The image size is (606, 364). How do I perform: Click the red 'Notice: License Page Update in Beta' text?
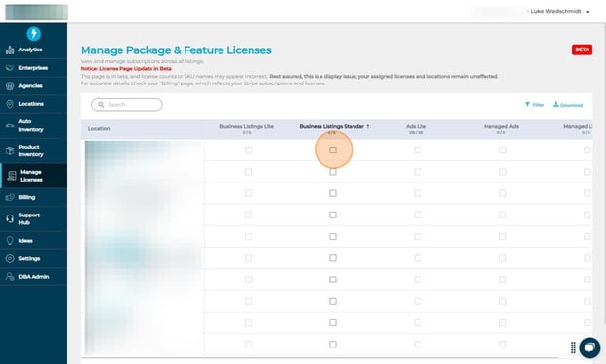pyautogui.click(x=126, y=68)
